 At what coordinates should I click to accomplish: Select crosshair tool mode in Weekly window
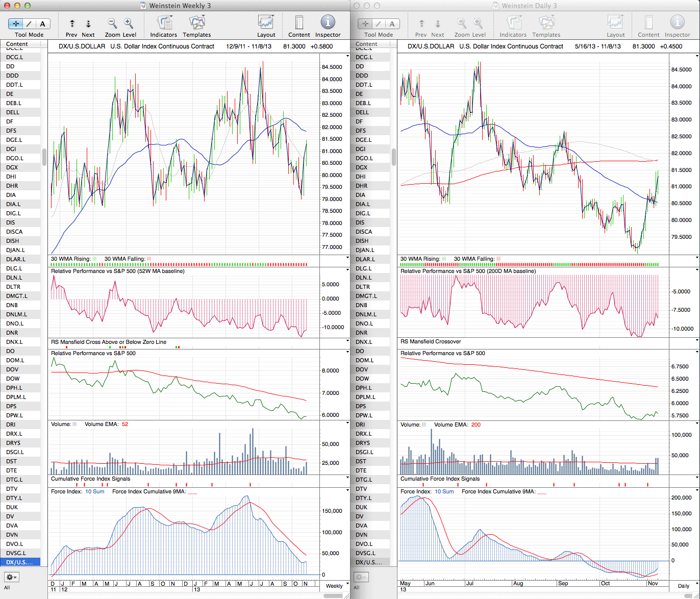click(16, 24)
